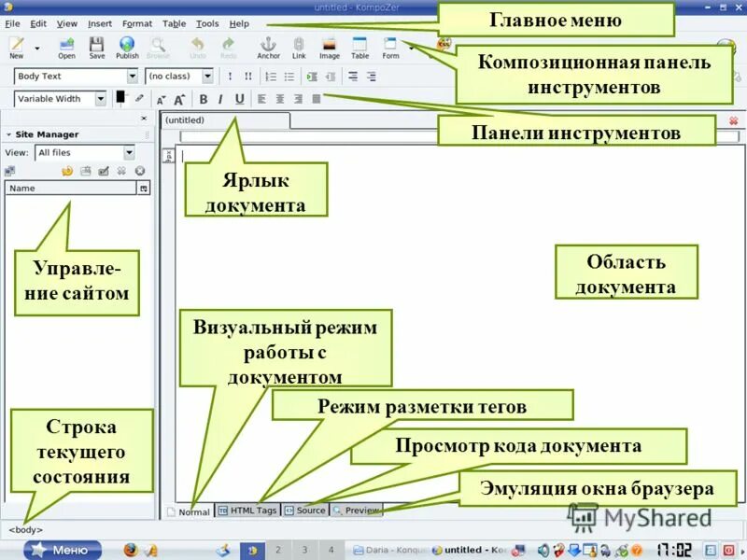Insert an Image via the Image icon
The width and height of the screenshot is (747, 560).
pos(330,48)
